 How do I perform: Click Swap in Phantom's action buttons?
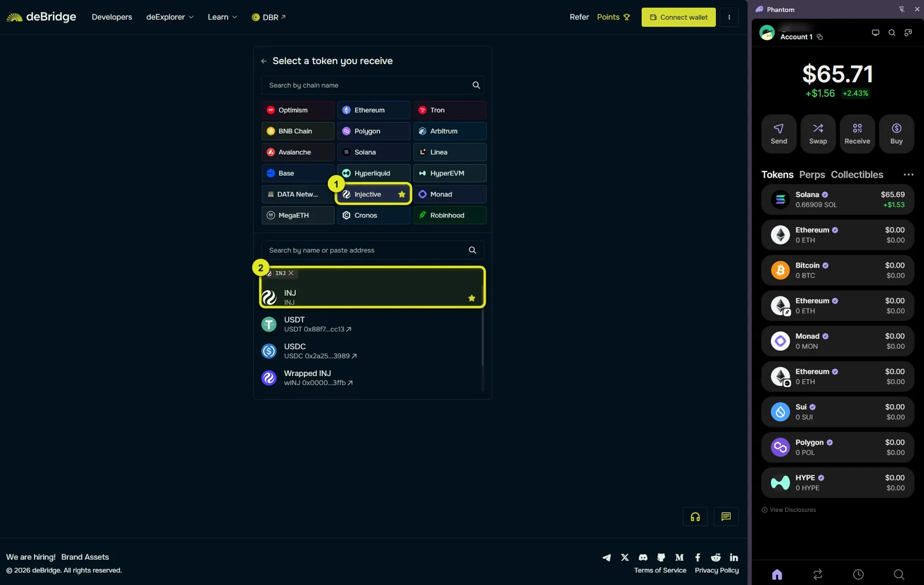click(x=818, y=134)
